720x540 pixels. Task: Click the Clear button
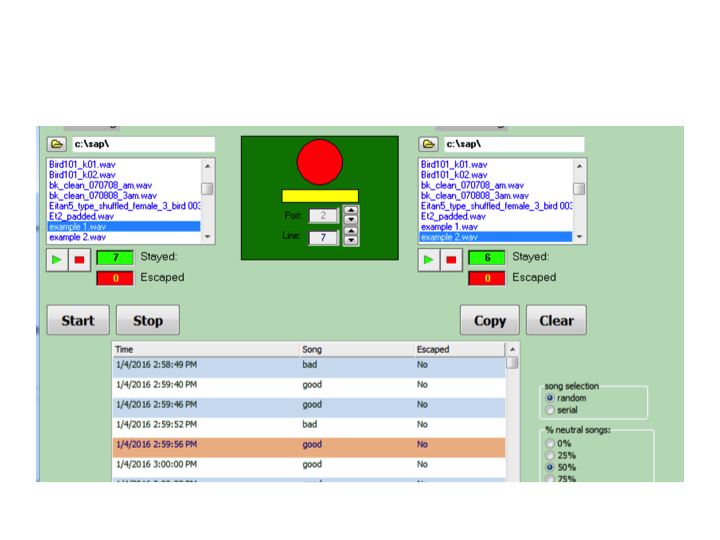coord(556,320)
